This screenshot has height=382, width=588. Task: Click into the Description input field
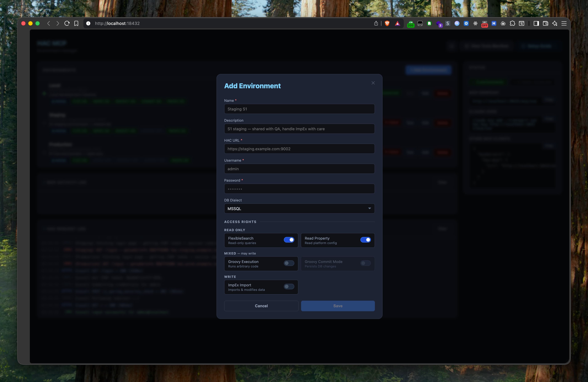coord(299,129)
